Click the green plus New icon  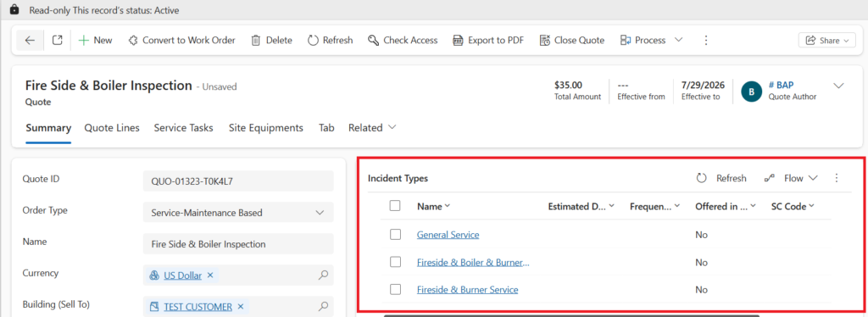pyautogui.click(x=84, y=41)
